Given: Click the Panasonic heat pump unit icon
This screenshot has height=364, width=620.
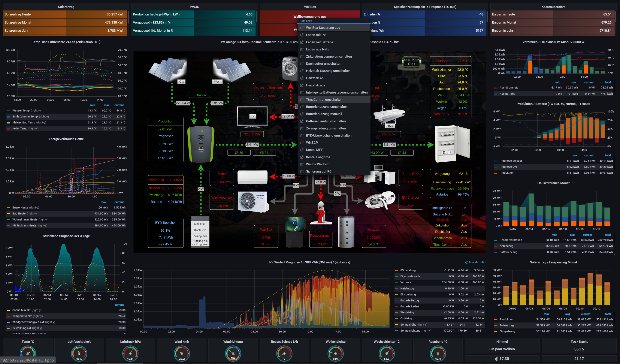Looking at the screenshot, I should [253, 202].
